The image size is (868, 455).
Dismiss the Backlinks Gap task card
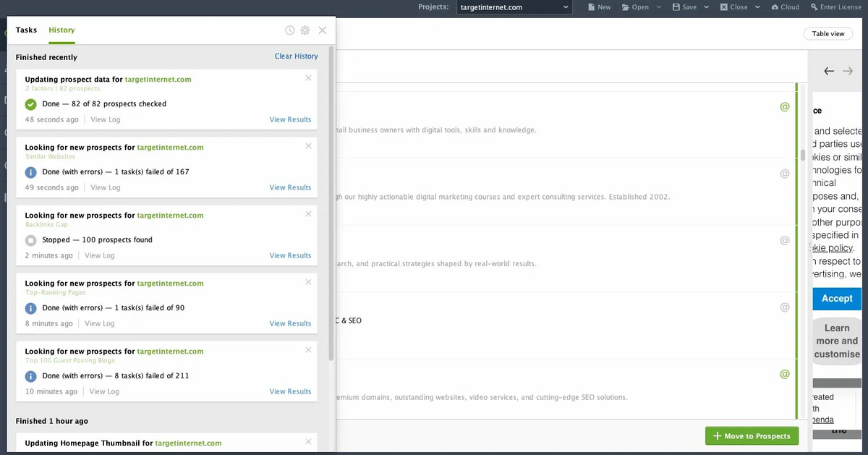(x=309, y=213)
